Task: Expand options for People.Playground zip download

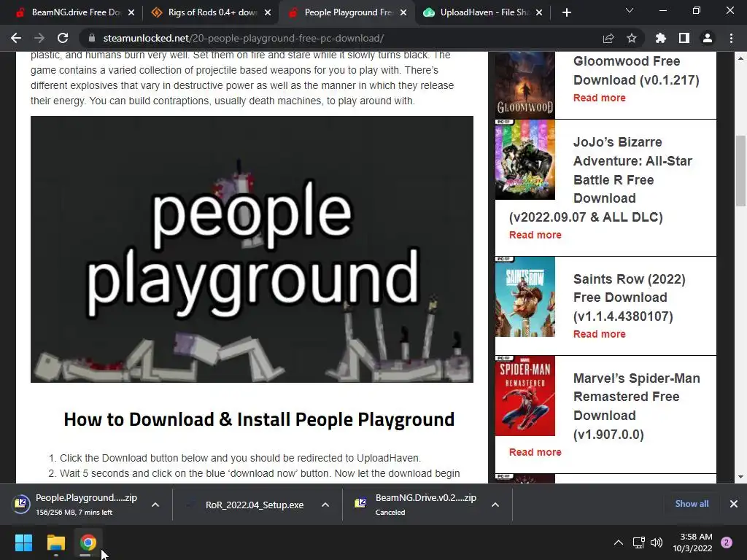Action: [155, 505]
